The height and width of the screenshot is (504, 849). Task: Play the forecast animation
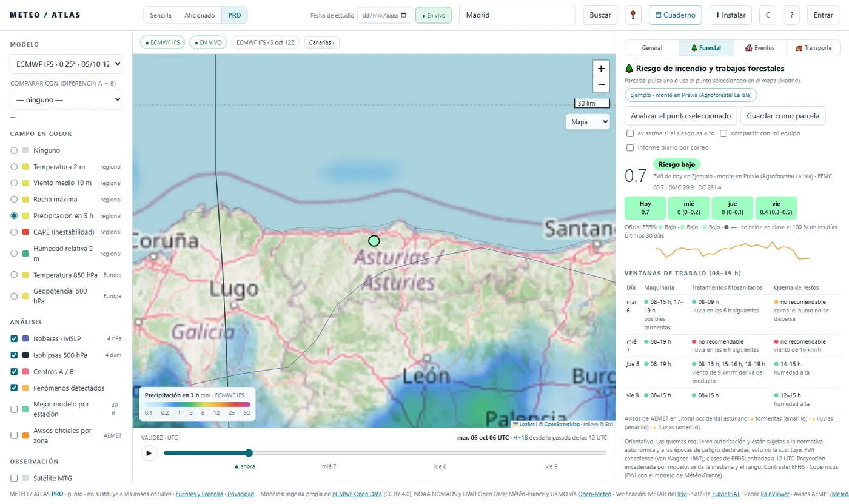pos(149,453)
